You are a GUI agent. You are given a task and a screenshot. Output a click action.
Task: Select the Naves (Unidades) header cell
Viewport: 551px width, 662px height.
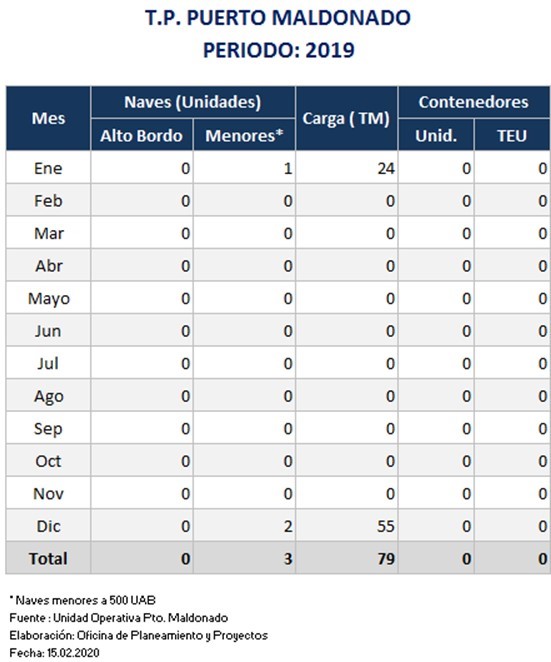click(x=193, y=102)
